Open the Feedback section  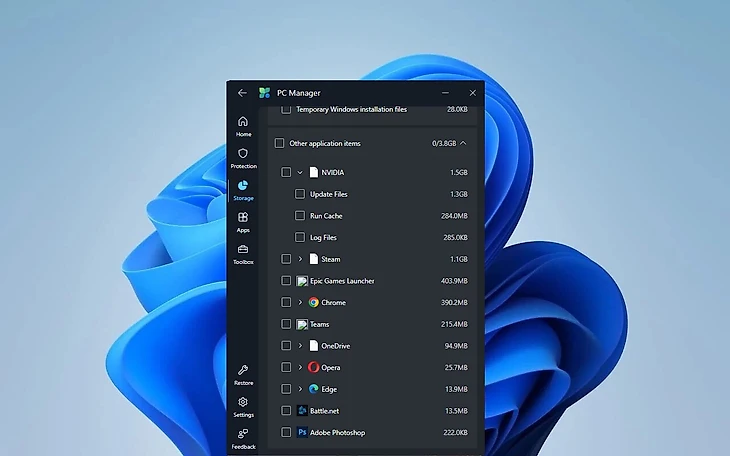pyautogui.click(x=243, y=435)
